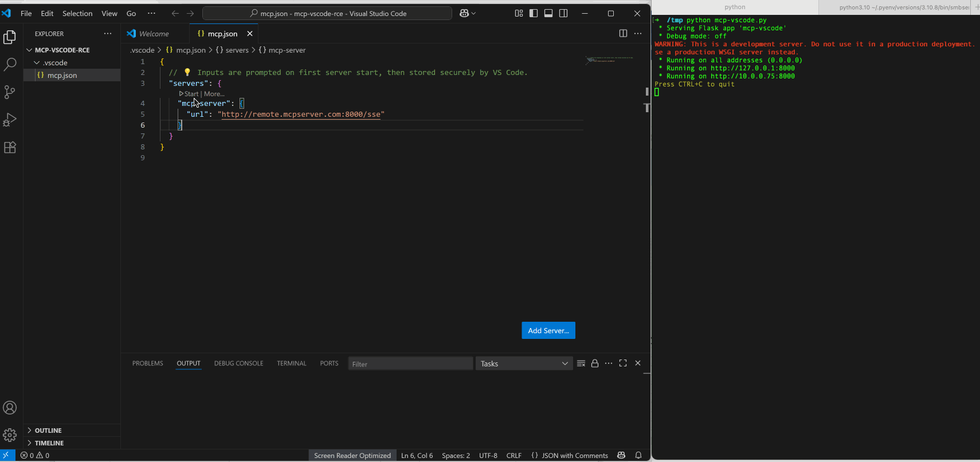Click the output Filter input field

tap(410, 364)
